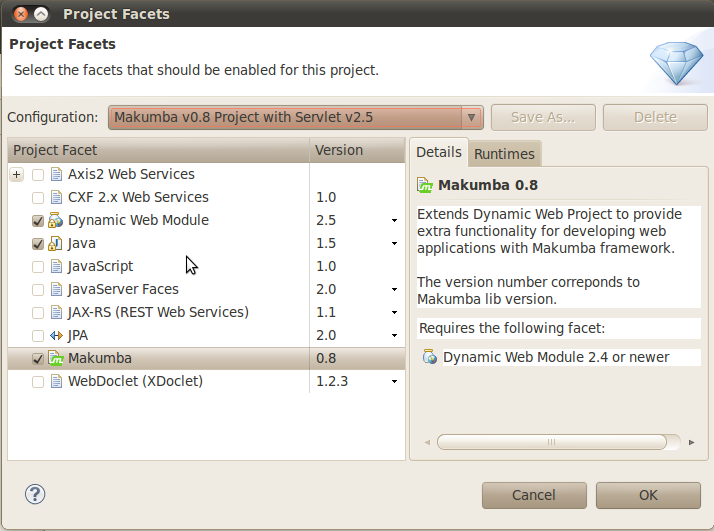Viewport: 714px width, 531px height.
Task: Open the WebDoclet version dropdown arrow
Action: click(394, 382)
